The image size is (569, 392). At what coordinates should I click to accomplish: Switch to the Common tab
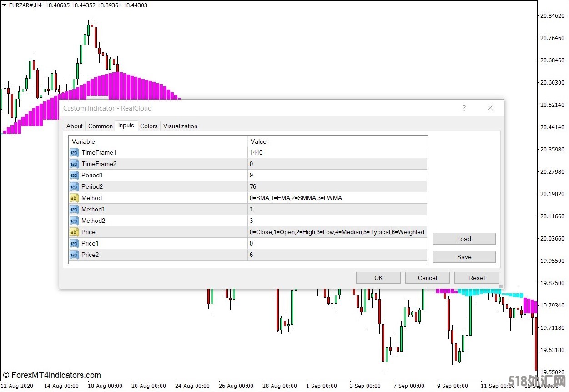coord(101,126)
